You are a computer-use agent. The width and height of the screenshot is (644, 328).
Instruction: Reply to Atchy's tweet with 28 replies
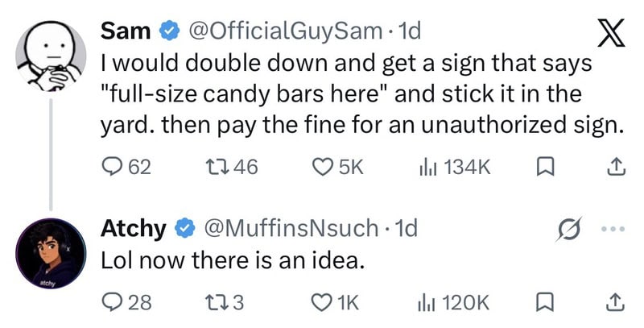(x=126, y=303)
